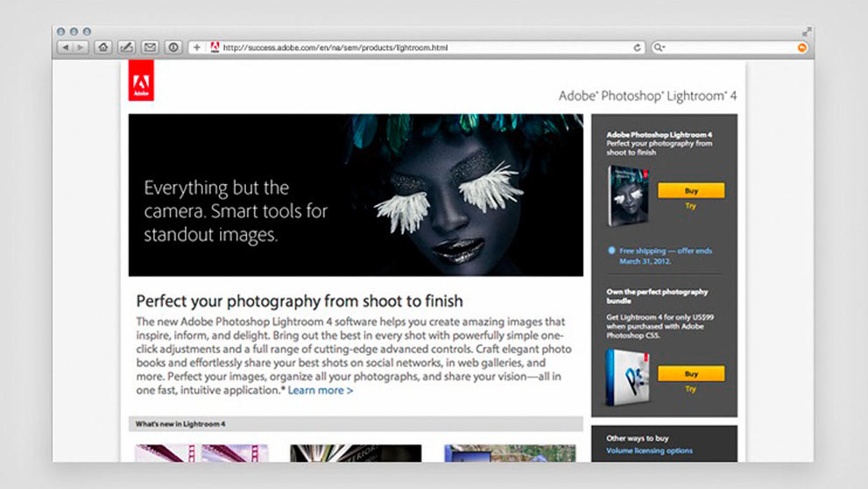Reload the page with the refresh icon
Viewport: 868px width, 489px height.
637,47
